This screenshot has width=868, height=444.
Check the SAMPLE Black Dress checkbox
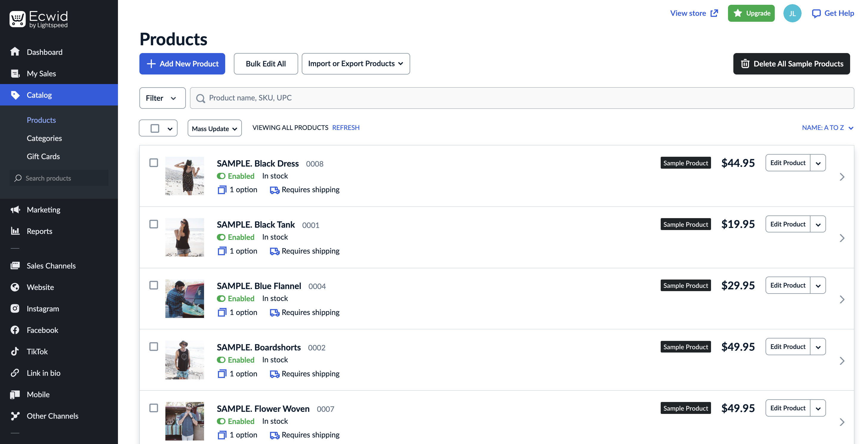coord(154,163)
